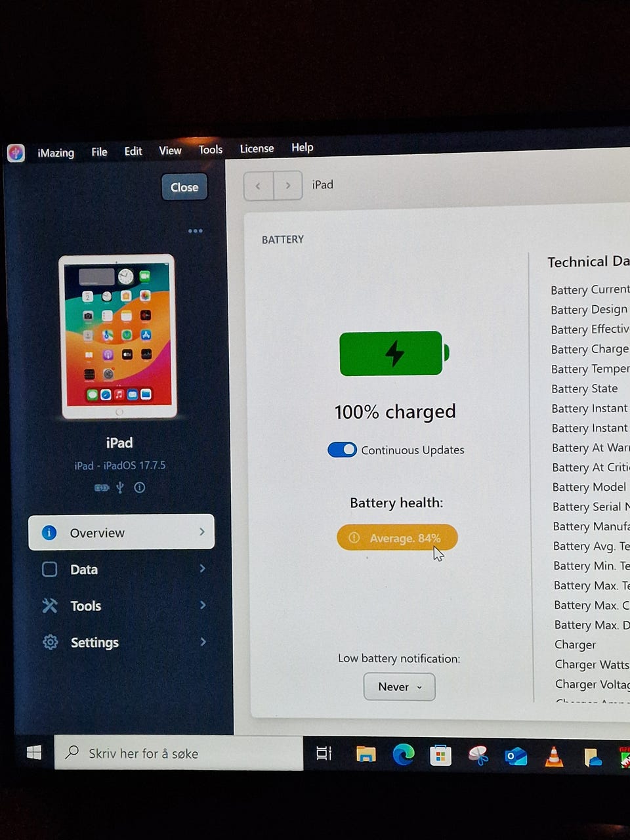Click the Data section icon

[50, 569]
